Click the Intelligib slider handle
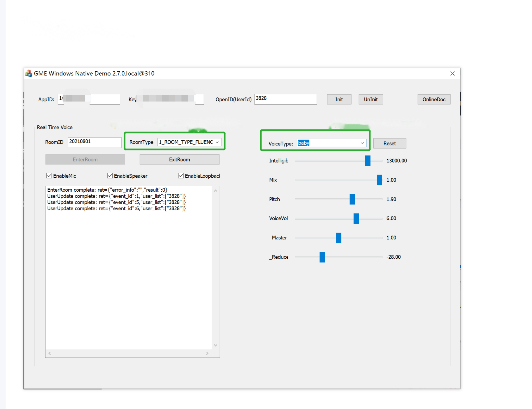The height and width of the screenshot is (409, 532). pyautogui.click(x=368, y=161)
